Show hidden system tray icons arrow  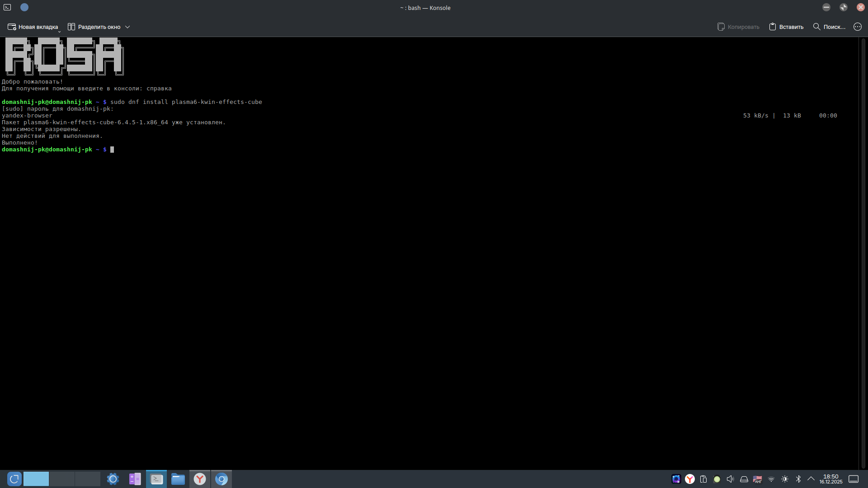tap(811, 479)
